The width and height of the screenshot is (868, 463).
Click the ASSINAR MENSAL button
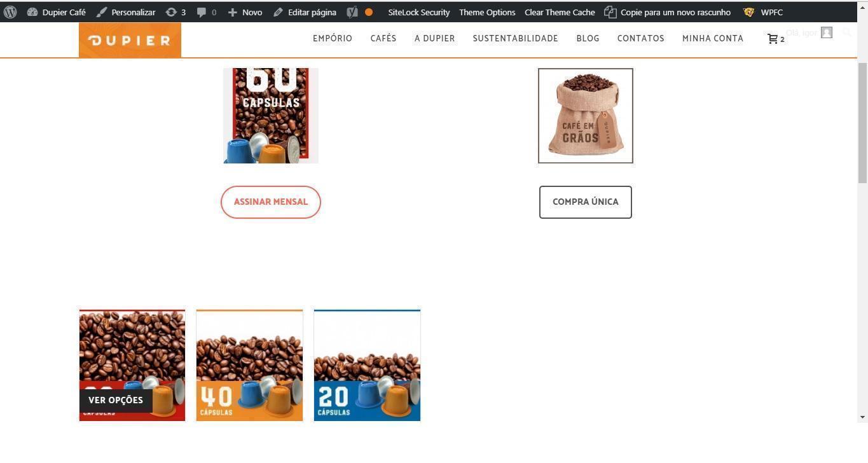point(271,202)
